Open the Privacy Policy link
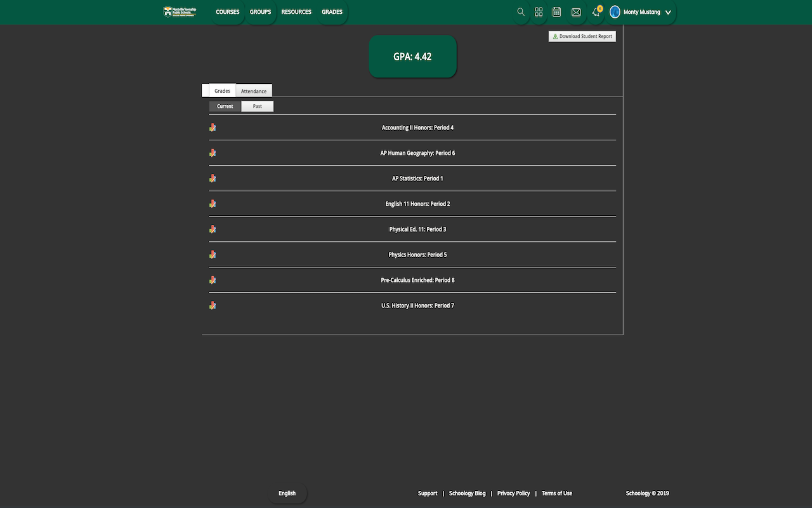The image size is (812, 508). point(513,493)
